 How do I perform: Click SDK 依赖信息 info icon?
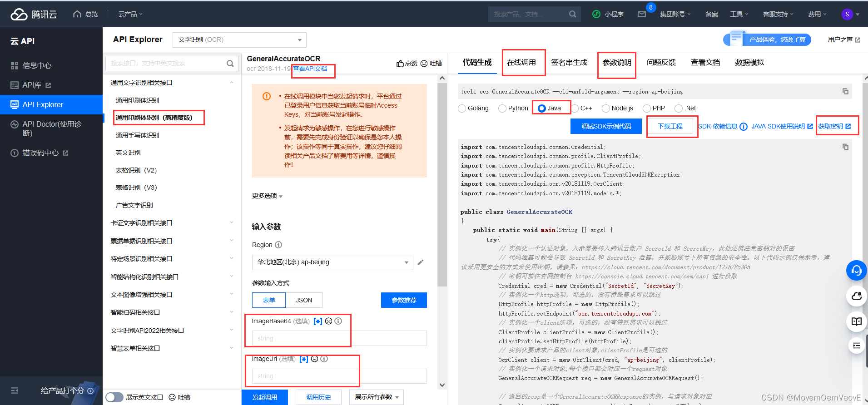(x=744, y=127)
